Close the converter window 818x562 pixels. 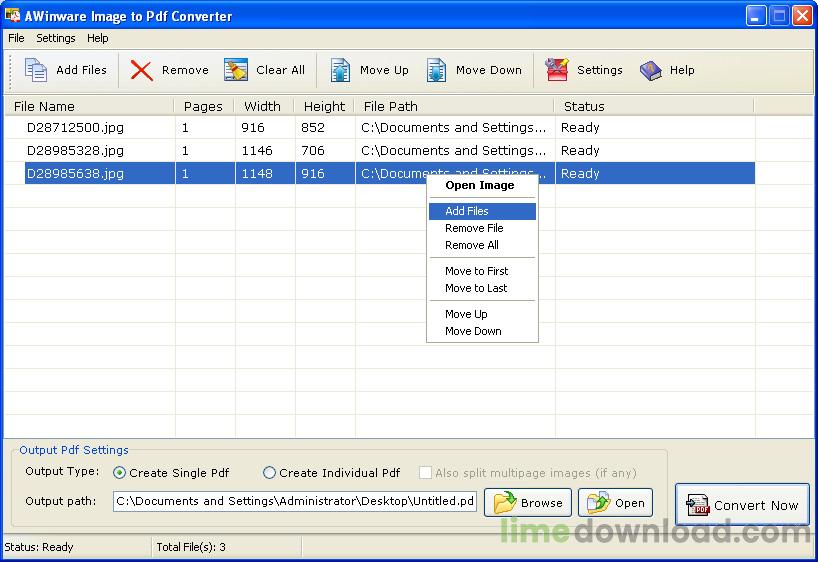coord(802,15)
